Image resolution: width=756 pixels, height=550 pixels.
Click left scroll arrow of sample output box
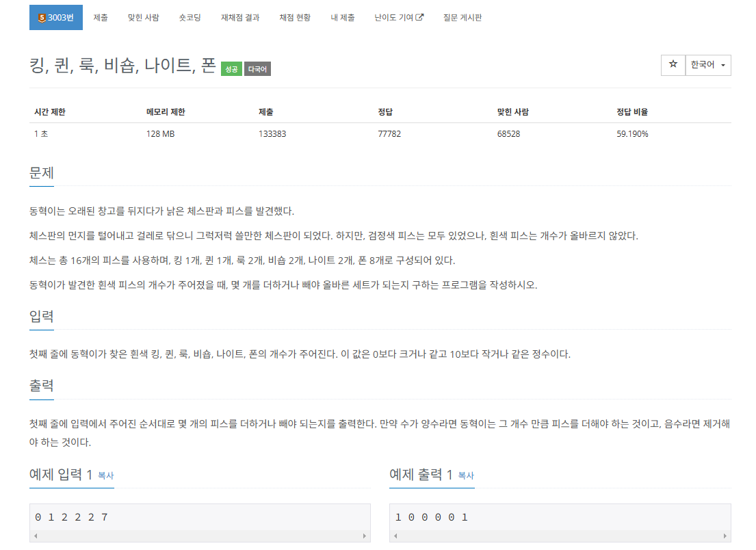point(396,536)
